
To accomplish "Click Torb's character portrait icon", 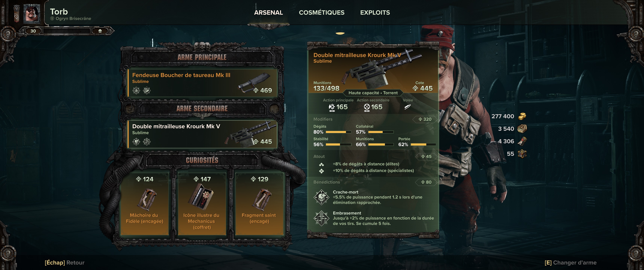I will click(x=32, y=13).
